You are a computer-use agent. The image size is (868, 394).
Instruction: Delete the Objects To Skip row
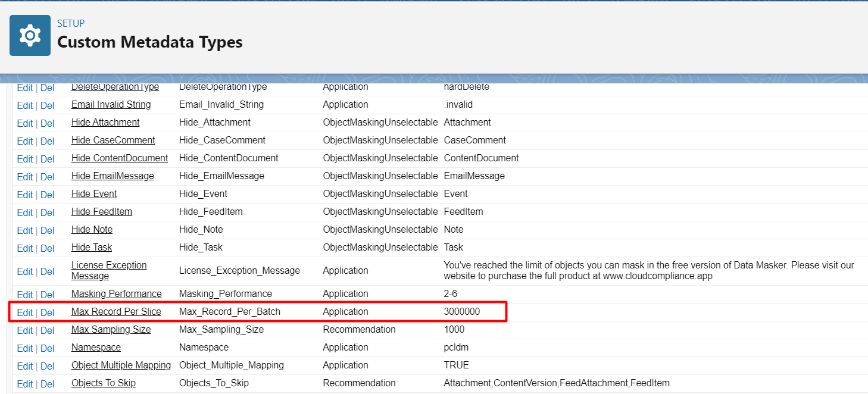pyautogui.click(x=47, y=384)
